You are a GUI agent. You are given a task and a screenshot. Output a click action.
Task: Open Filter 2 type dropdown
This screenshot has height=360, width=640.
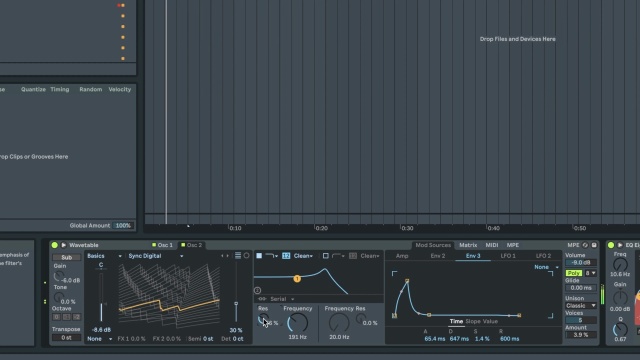coord(338,256)
